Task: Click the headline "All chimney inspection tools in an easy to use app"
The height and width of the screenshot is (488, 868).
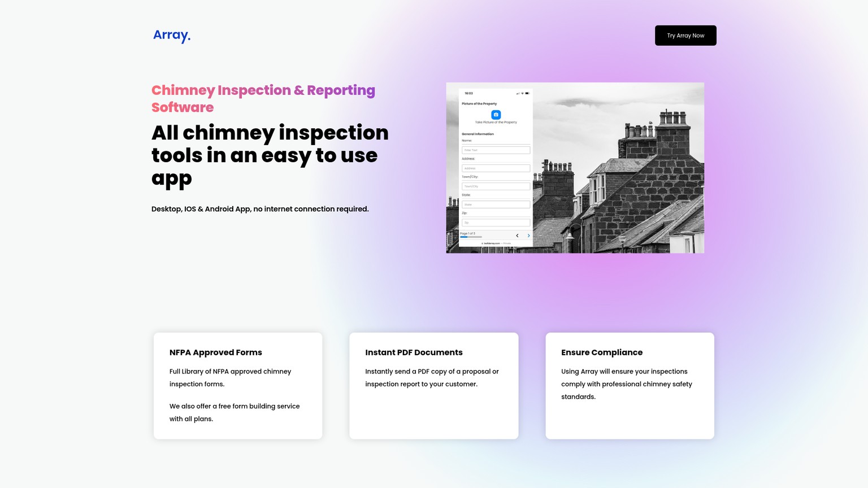Action: [270, 155]
